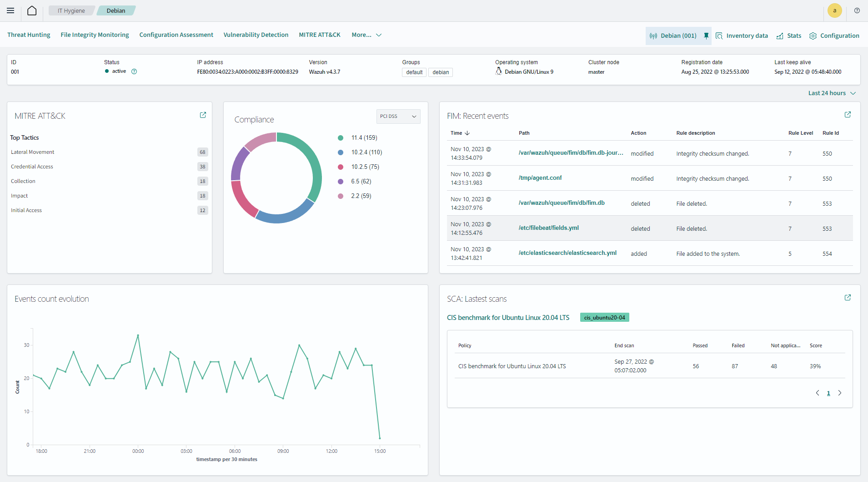Click the IT Hygiene breadcrumb
This screenshot has width=868, height=482.
pyautogui.click(x=71, y=10)
